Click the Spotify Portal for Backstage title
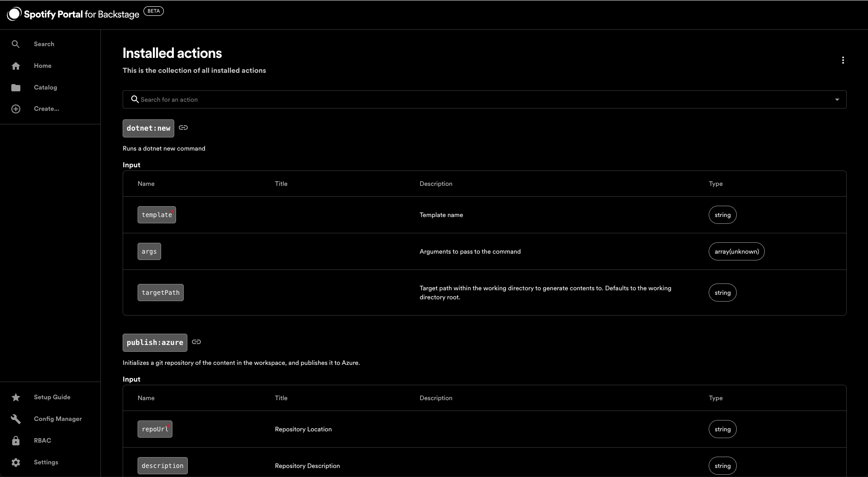 [81, 14]
